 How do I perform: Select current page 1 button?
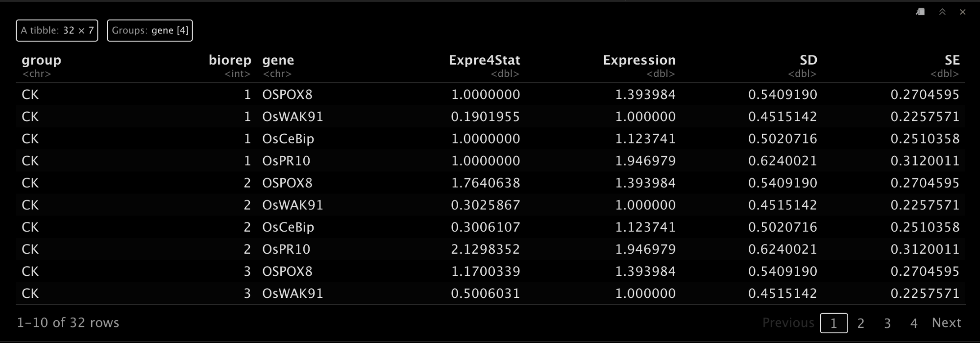(834, 323)
